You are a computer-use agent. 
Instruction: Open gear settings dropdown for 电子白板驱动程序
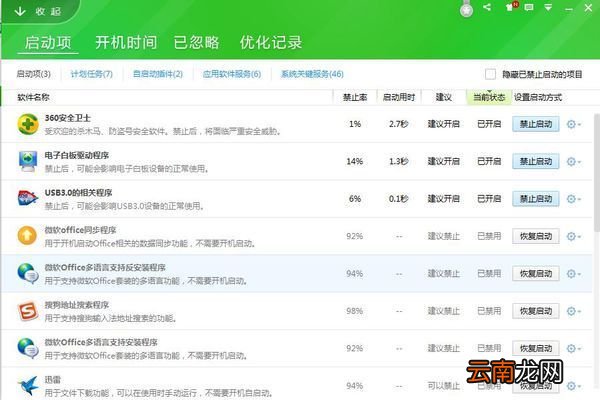pos(573,162)
